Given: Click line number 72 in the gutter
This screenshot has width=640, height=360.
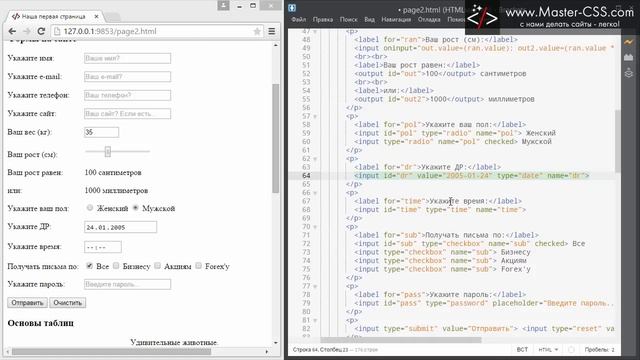Looking at the screenshot, I should point(306,244).
